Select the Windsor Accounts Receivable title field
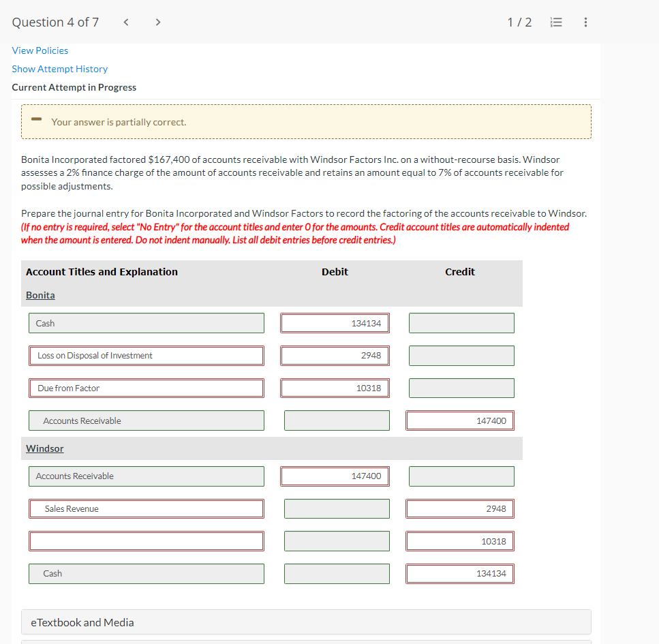 tap(147, 476)
